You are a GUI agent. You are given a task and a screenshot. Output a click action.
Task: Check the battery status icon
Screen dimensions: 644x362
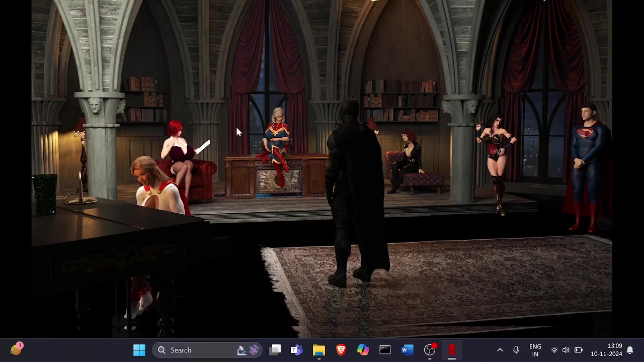pos(579,350)
